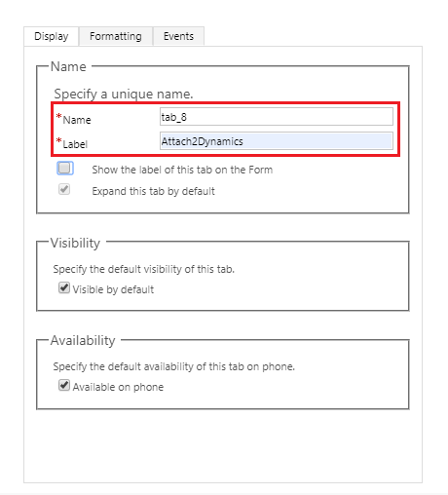Open the Events tab
The width and height of the screenshot is (448, 495).
(x=178, y=36)
